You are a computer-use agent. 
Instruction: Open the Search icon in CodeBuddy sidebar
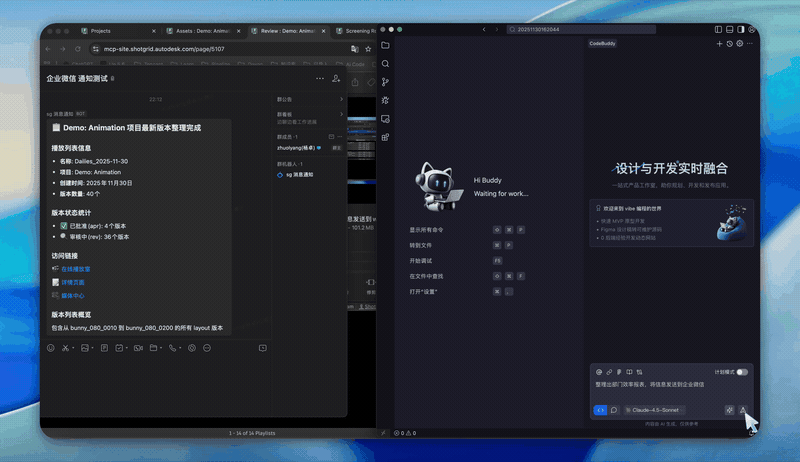tap(385, 64)
